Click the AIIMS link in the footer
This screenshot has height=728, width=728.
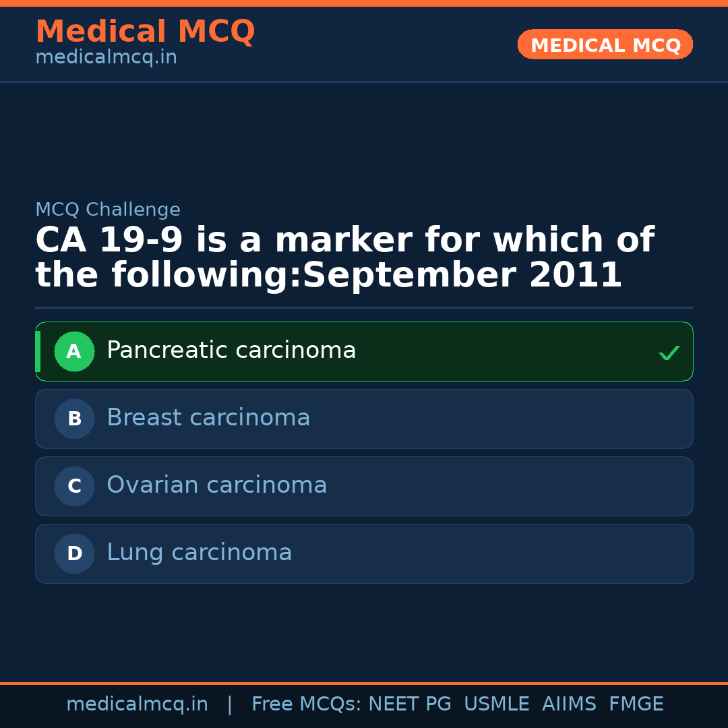pos(570,703)
